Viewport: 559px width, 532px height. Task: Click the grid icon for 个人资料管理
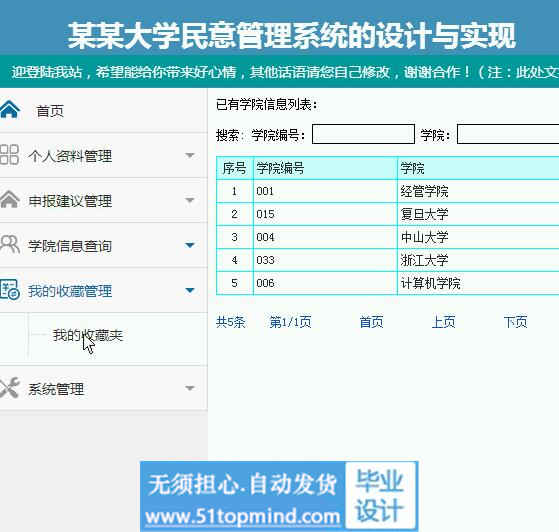[x=9, y=154]
